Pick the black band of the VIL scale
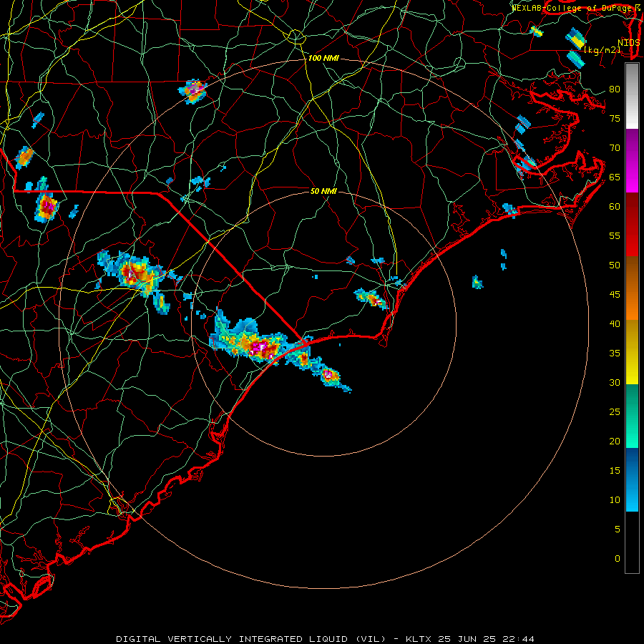 (x=632, y=542)
